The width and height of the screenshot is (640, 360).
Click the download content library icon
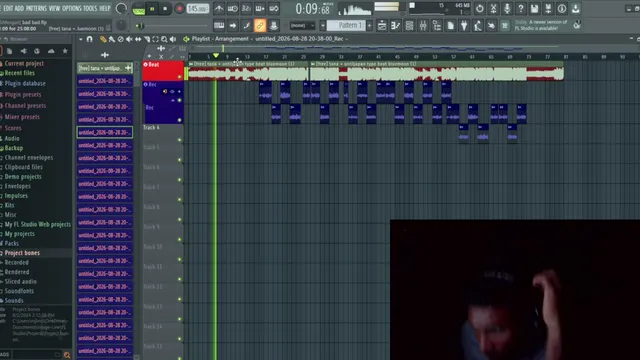(x=576, y=8)
